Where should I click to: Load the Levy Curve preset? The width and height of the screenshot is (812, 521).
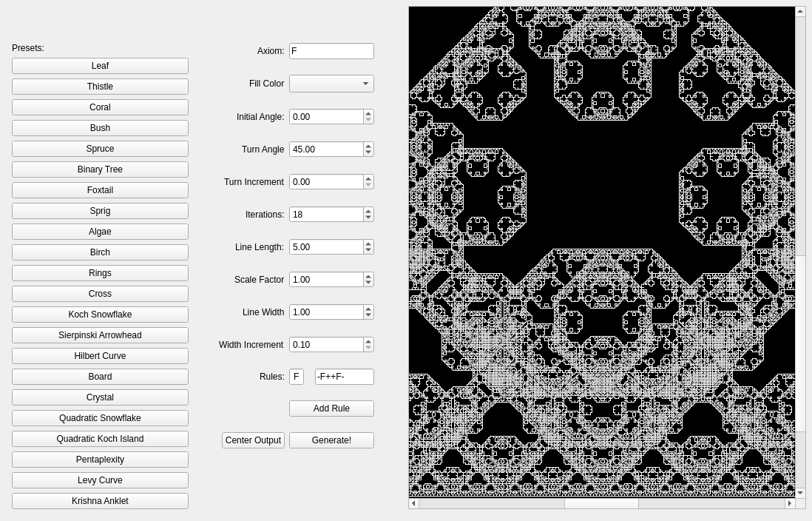(x=100, y=480)
